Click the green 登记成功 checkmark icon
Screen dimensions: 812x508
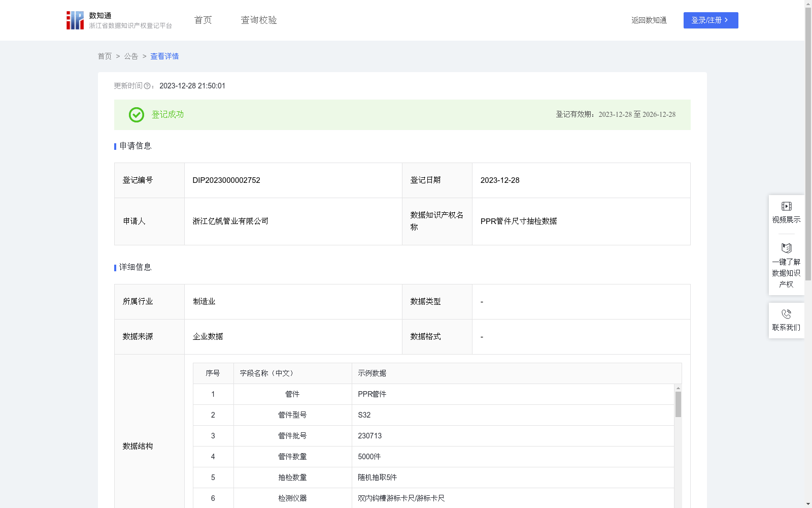pyautogui.click(x=137, y=115)
